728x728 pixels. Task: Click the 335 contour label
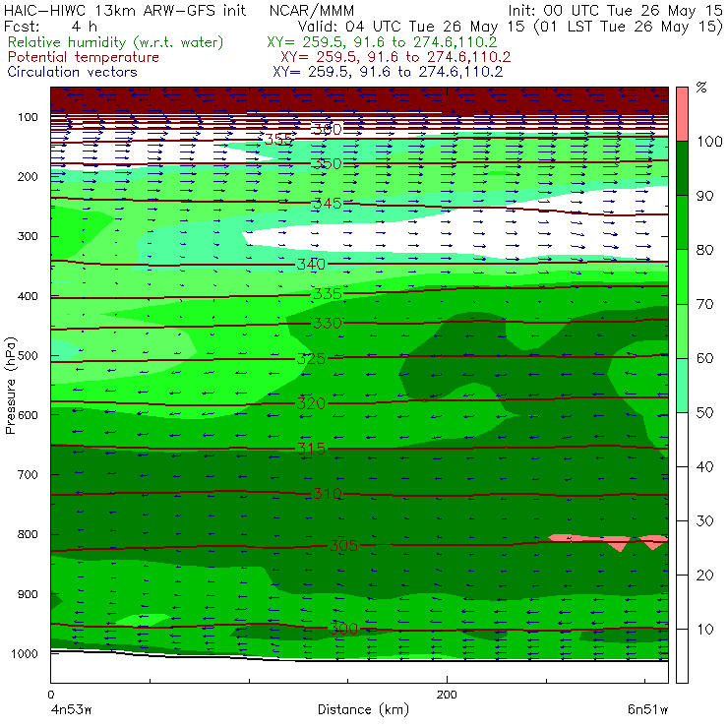(x=328, y=293)
